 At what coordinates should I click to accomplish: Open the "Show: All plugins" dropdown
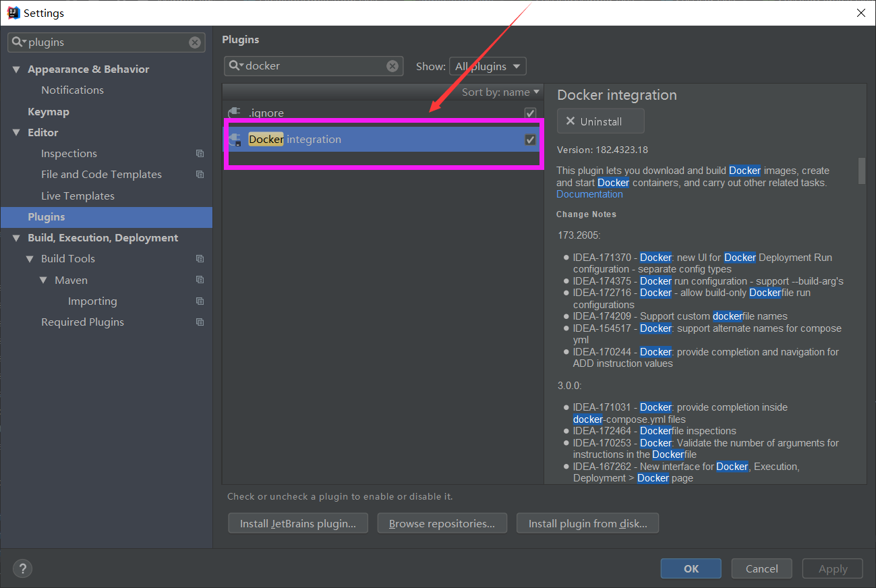[488, 66]
